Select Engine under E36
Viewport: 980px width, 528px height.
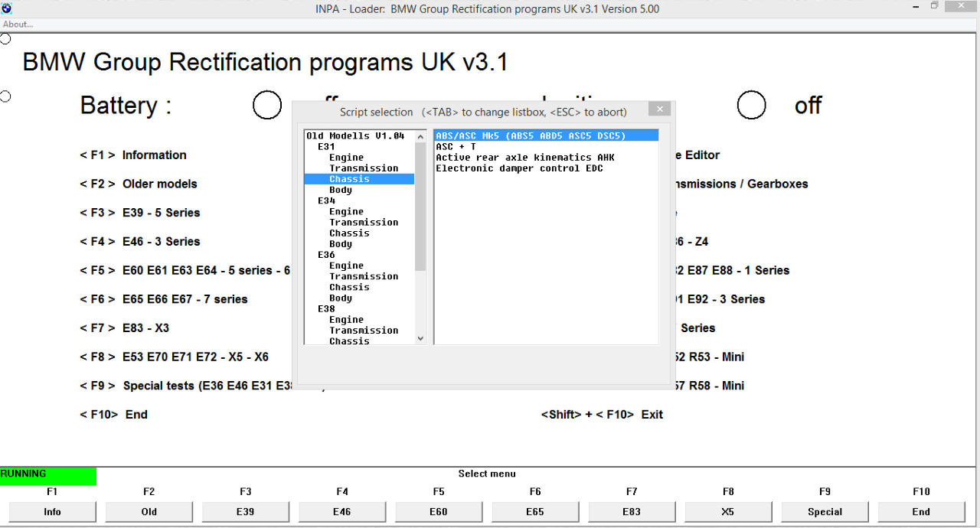346,266
